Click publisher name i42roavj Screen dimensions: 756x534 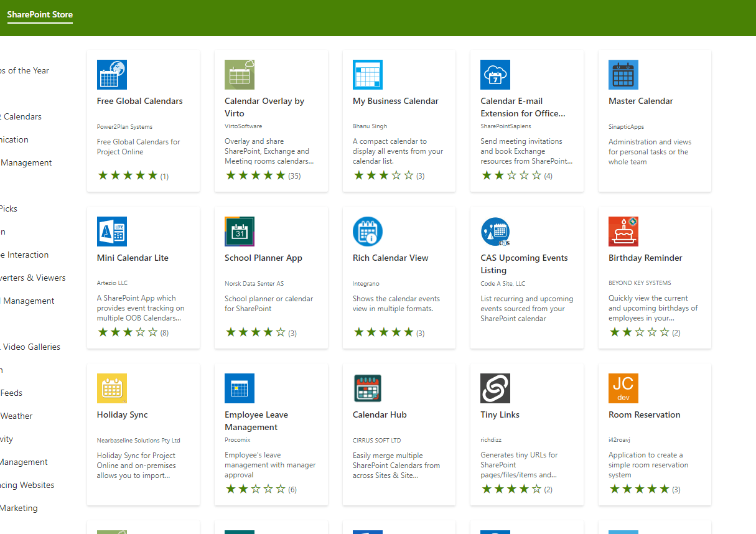pyautogui.click(x=619, y=441)
